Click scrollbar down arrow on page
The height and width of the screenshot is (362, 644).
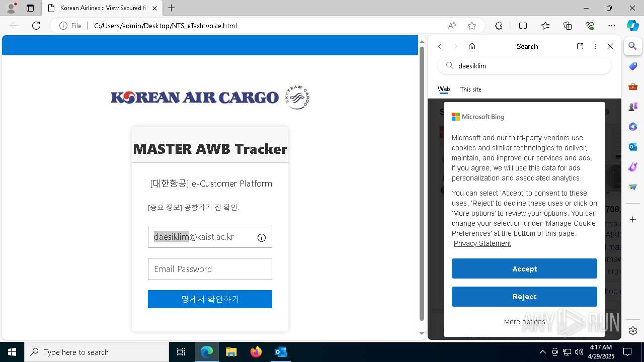pos(422,333)
